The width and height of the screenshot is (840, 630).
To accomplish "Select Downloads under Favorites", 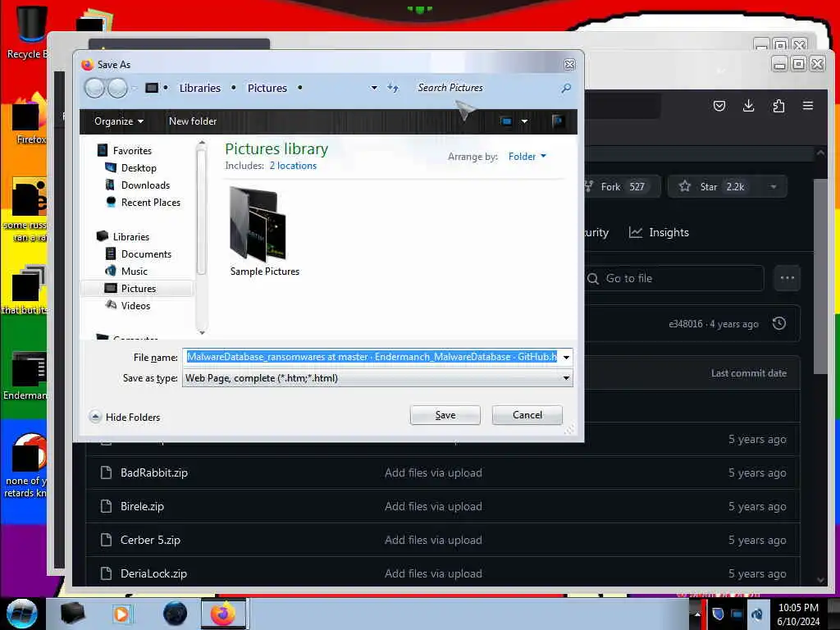I will [x=145, y=185].
